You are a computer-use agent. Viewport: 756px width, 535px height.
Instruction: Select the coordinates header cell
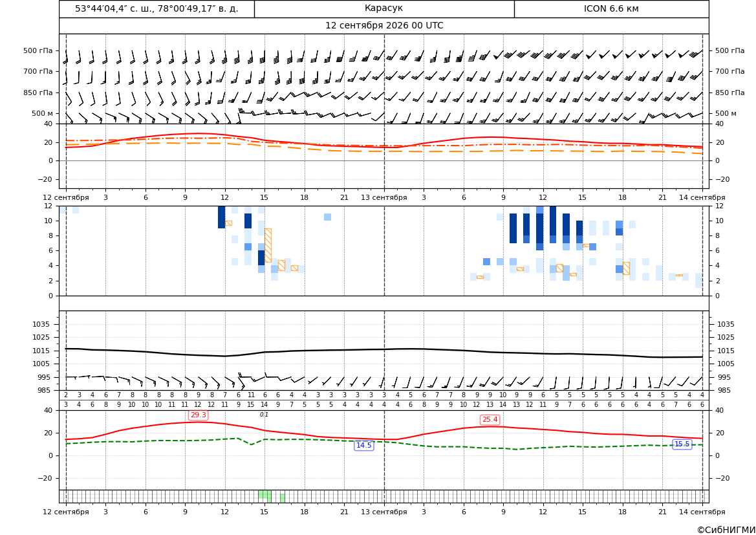157,8
